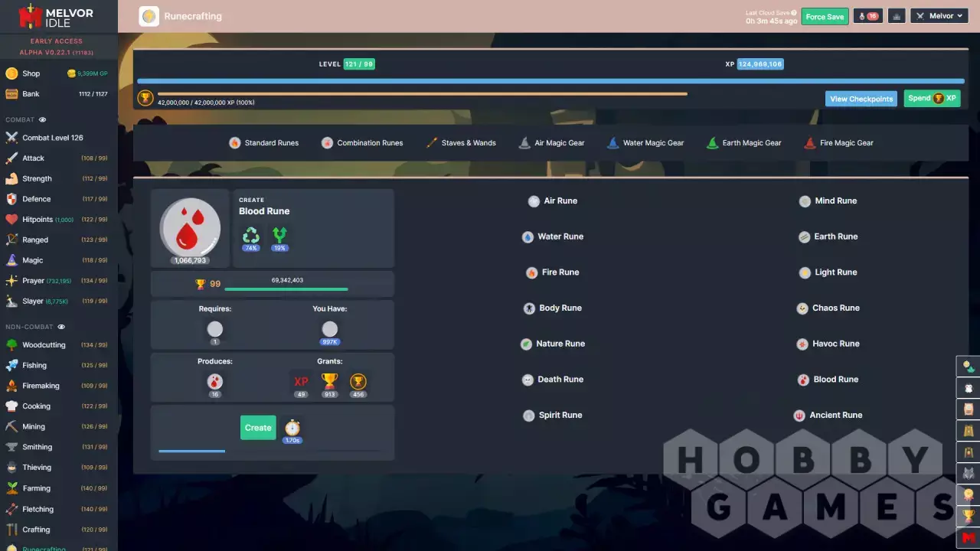This screenshot has height=551, width=980.
Task: Click the wolf icon on right sidebar
Action: tap(969, 473)
